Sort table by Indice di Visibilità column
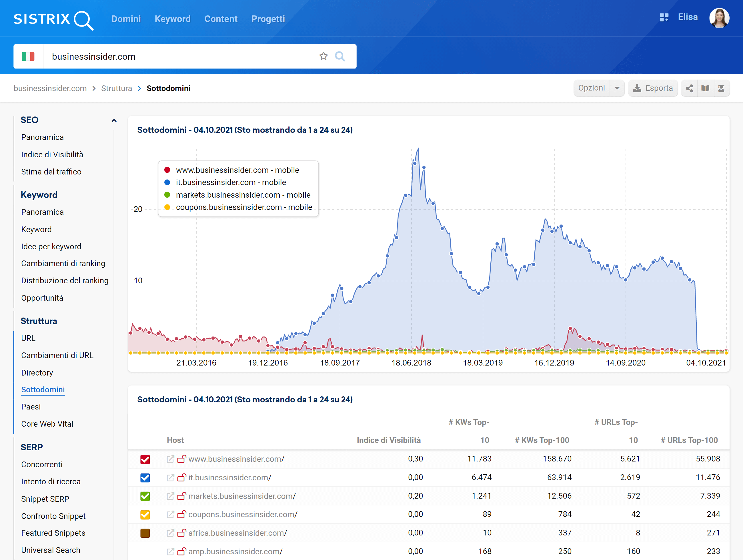This screenshot has width=743, height=560. 389,440
